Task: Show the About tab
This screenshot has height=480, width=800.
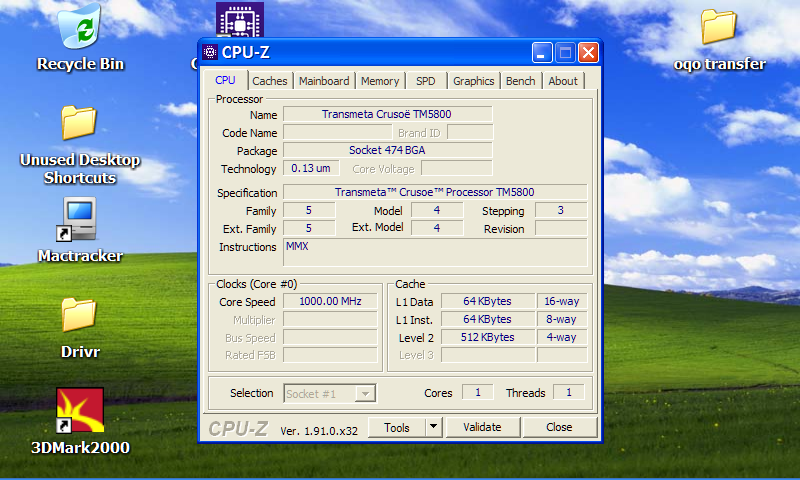Action: click(x=563, y=81)
